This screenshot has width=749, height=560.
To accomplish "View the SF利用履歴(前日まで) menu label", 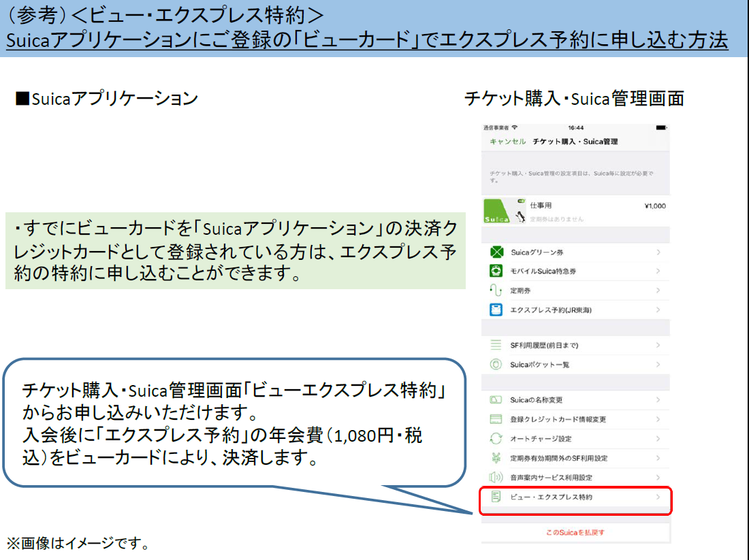I will pyautogui.click(x=544, y=345).
